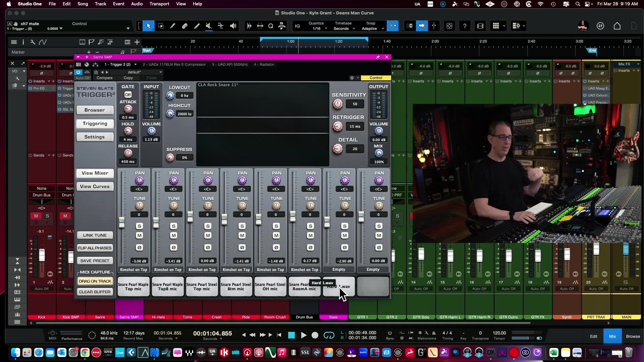Toggle Trigger plugin power bypass button
Image resolution: width=644 pixels, height=362 pixels.
[x=78, y=72]
